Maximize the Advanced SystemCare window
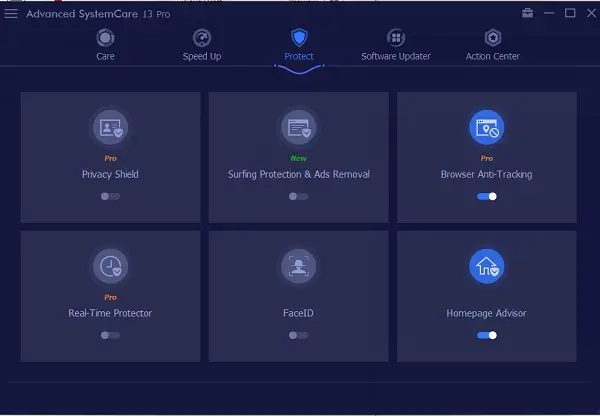The height and width of the screenshot is (416, 600). (x=570, y=13)
